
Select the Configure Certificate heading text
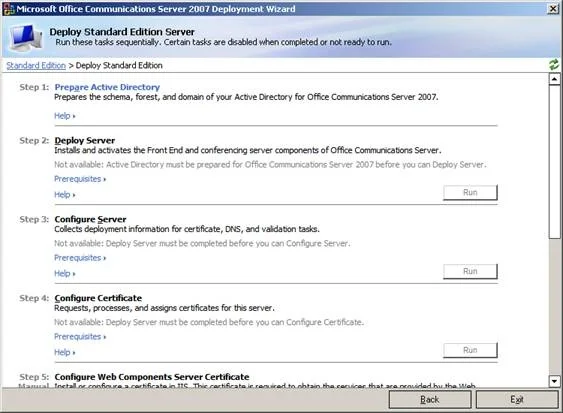(98, 298)
